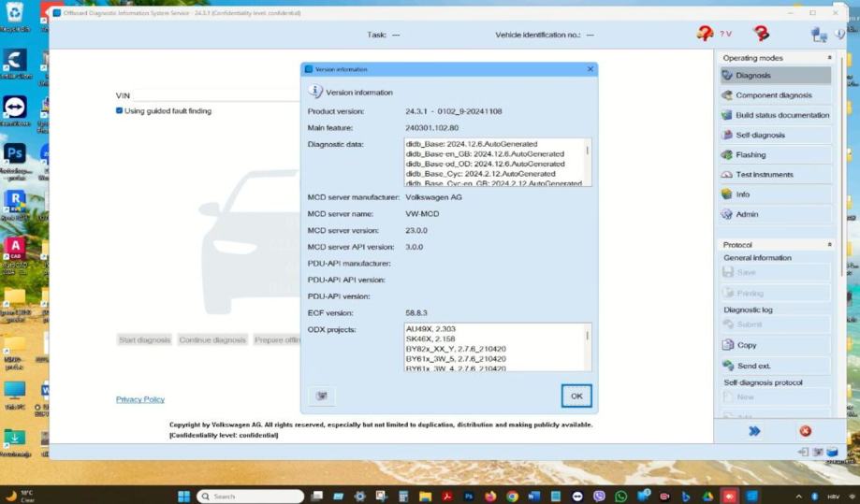Open the Privacy Policy link
This screenshot has height=504, width=860.
(x=140, y=399)
